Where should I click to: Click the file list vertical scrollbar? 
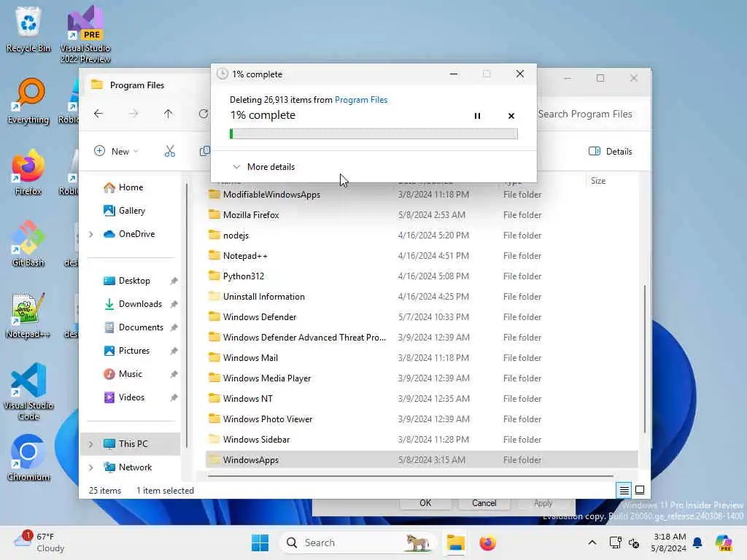pyautogui.click(x=645, y=359)
